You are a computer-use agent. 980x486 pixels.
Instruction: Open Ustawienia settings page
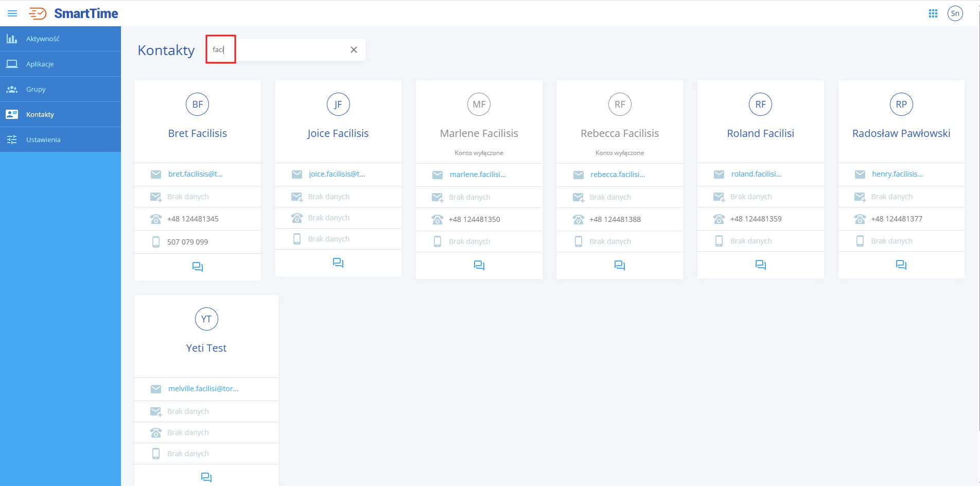[43, 140]
